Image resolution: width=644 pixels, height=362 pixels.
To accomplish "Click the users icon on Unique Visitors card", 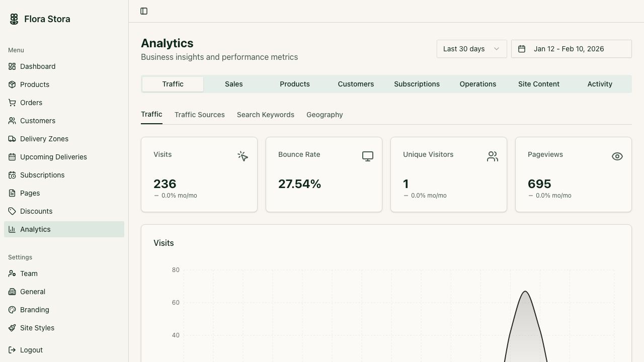I will [493, 156].
